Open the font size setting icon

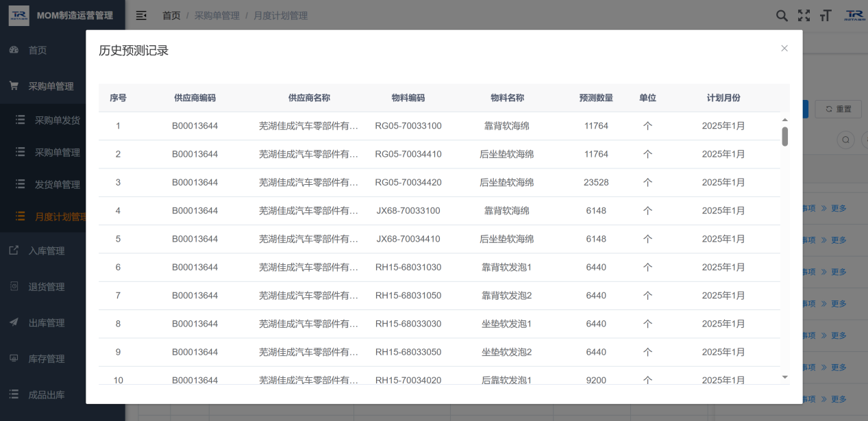coord(826,15)
